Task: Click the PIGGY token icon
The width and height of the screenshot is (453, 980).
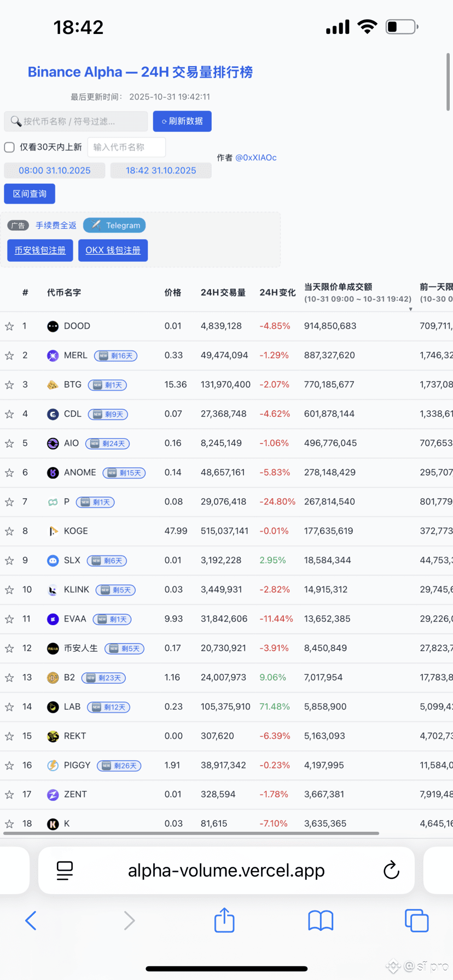Action: coord(53,766)
